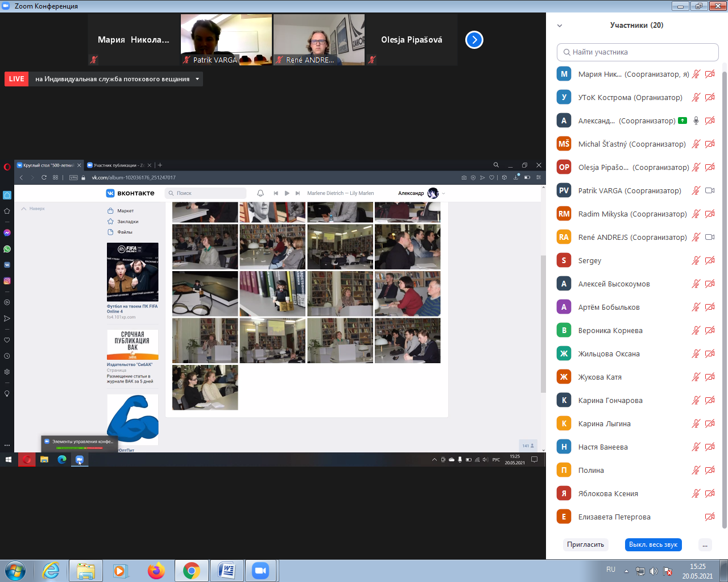Click the volume icon in the system tray
728x582 pixels.
point(653,571)
